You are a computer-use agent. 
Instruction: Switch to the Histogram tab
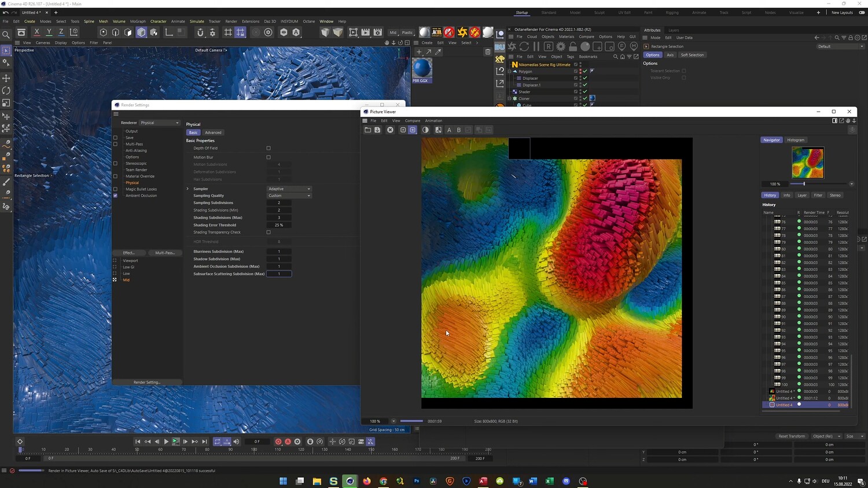coord(796,140)
